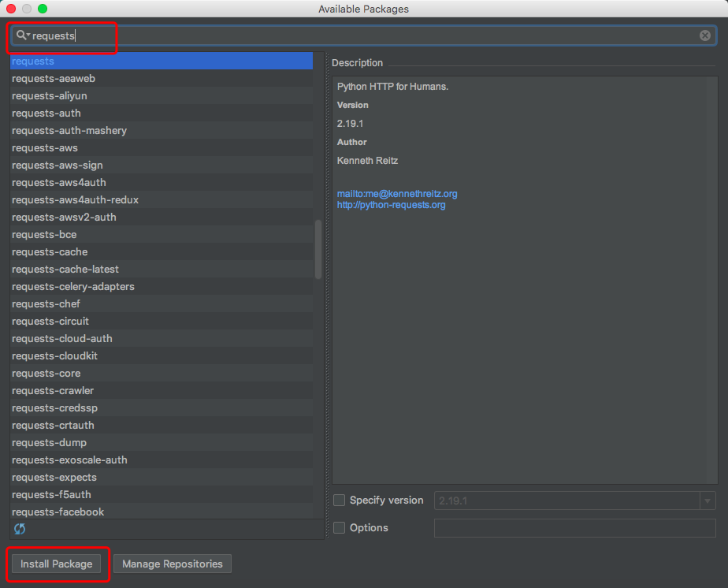
Task: Choose requests-dump package
Action: (161, 443)
